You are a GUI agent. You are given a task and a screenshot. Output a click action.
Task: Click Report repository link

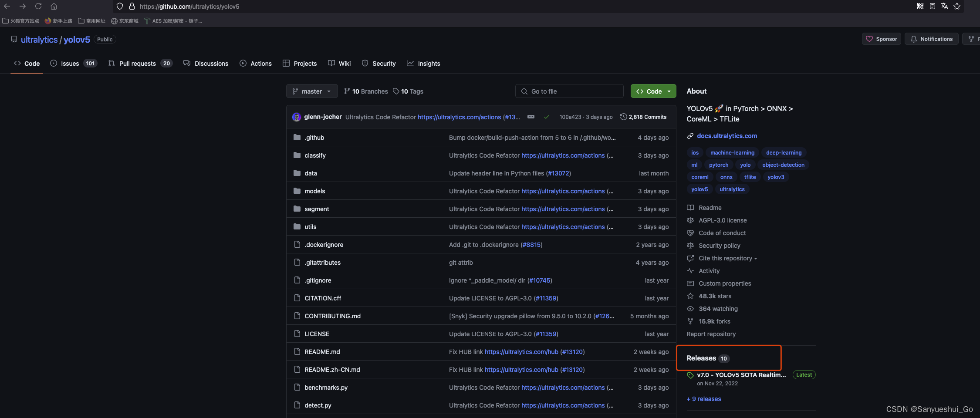[711, 334]
